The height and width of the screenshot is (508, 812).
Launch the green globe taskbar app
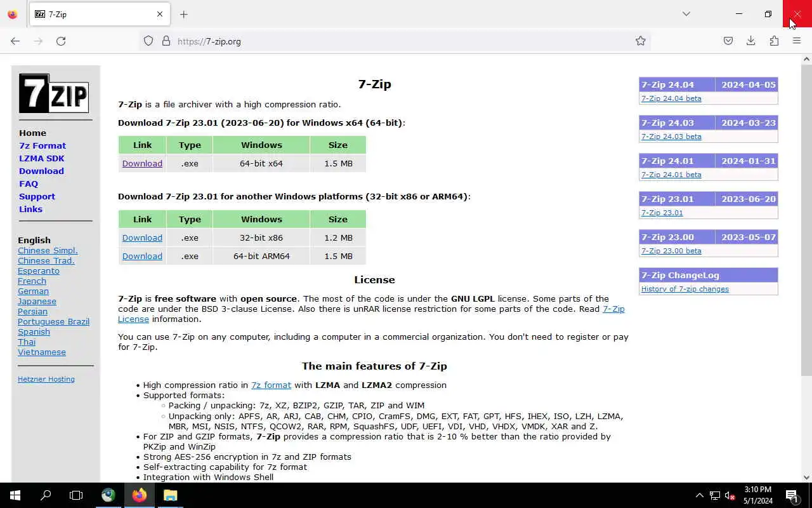(108, 495)
